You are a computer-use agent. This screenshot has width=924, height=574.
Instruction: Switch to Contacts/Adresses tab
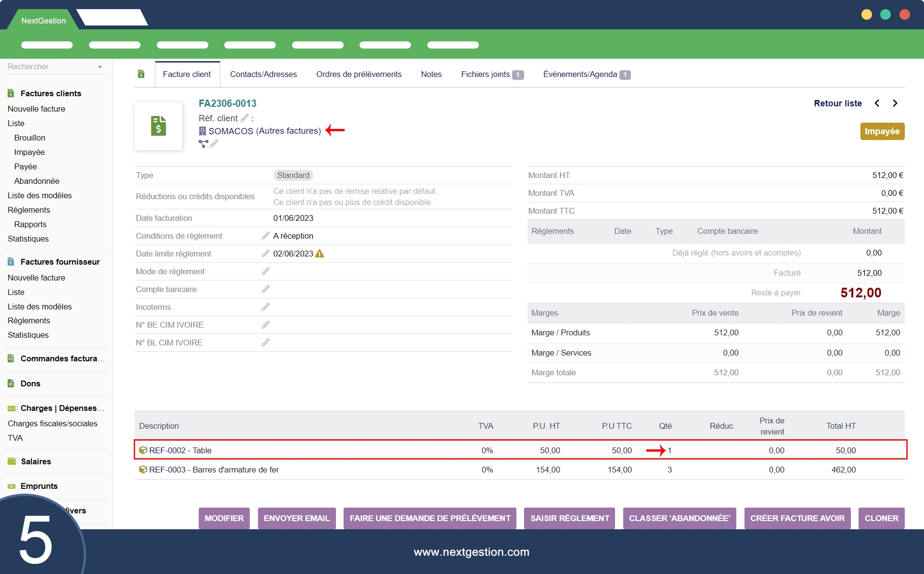click(x=263, y=74)
